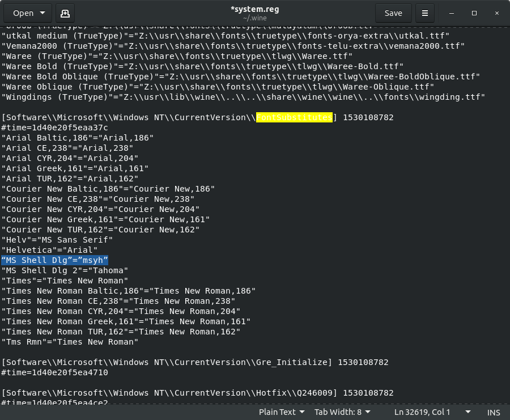Create a new document tab
This screenshot has height=420, width=510.
click(x=65, y=13)
